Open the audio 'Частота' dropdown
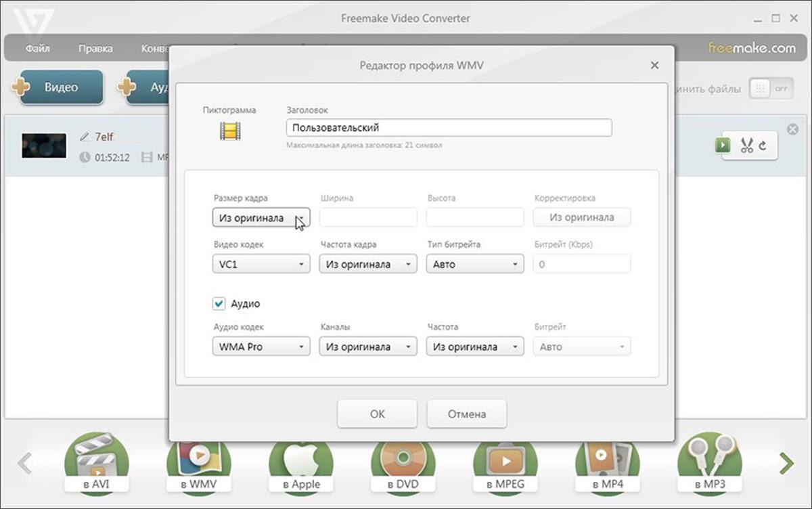 (x=475, y=347)
